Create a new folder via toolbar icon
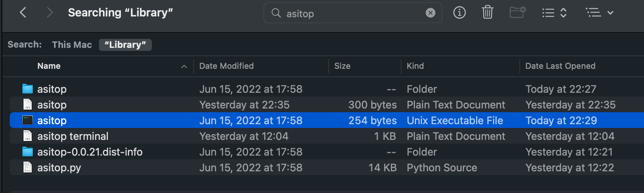The image size is (644, 193). pos(518,13)
